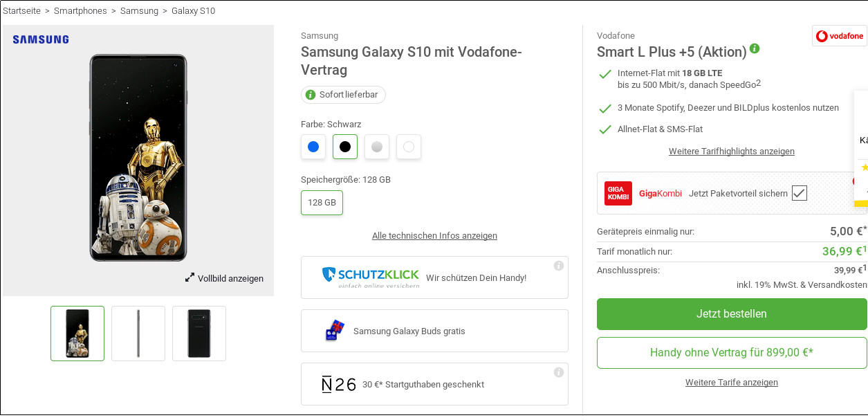Show more tariffs via Weitere Tarife anzeigen
This screenshot has height=420, width=868.
[731, 383]
